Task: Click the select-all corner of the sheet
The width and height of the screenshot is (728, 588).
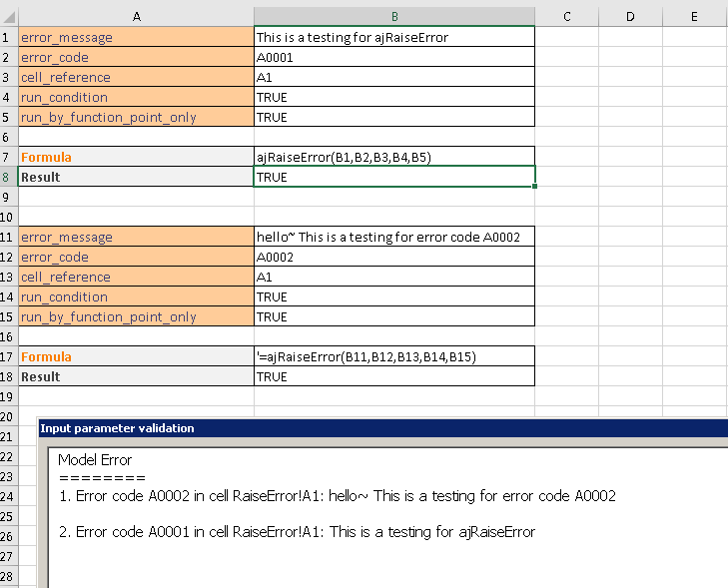Action: tap(8, 16)
